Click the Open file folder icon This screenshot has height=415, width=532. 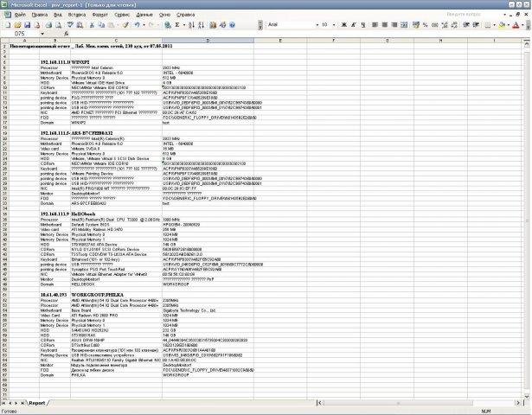coord(17,25)
